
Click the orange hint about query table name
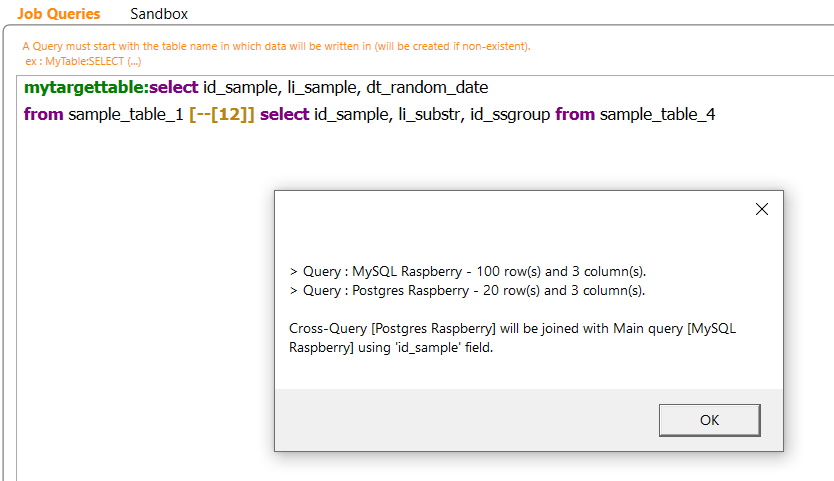click(x=276, y=46)
